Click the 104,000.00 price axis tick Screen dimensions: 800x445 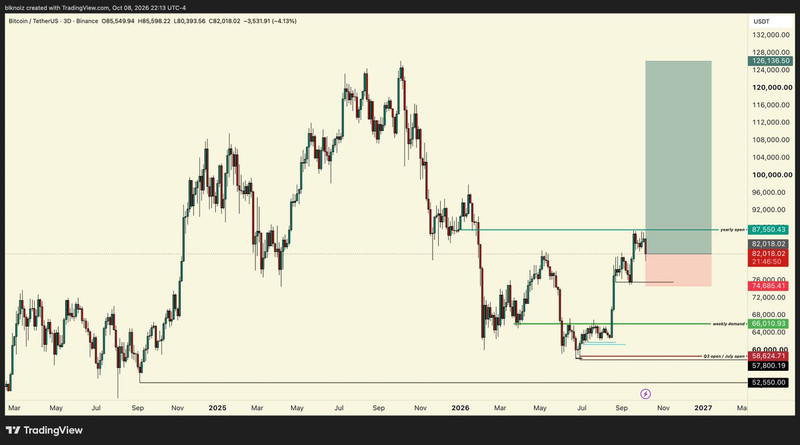coord(771,157)
